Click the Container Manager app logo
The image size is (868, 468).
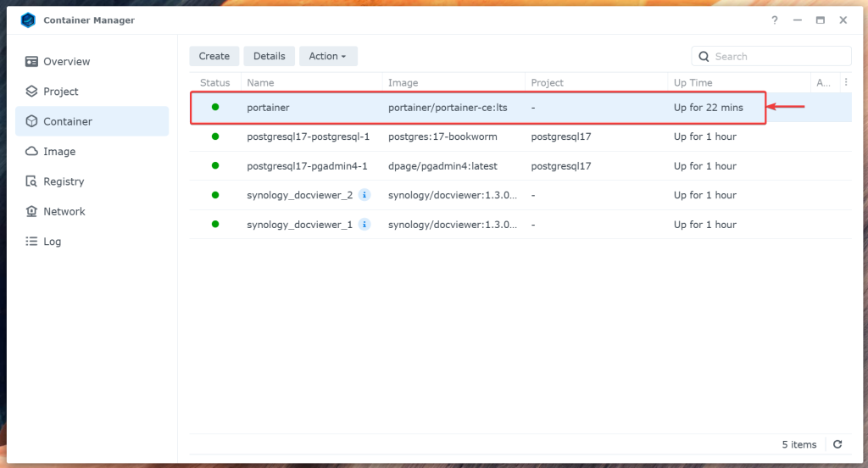point(28,20)
